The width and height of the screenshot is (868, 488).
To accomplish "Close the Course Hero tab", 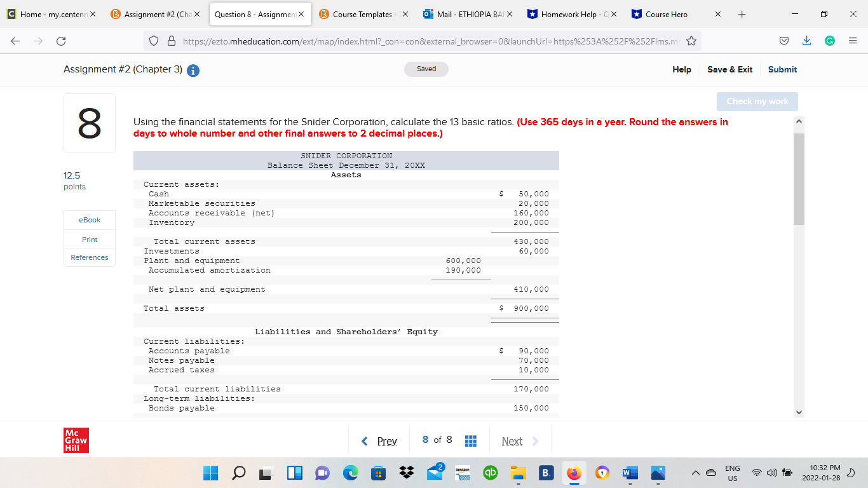I will click(718, 14).
